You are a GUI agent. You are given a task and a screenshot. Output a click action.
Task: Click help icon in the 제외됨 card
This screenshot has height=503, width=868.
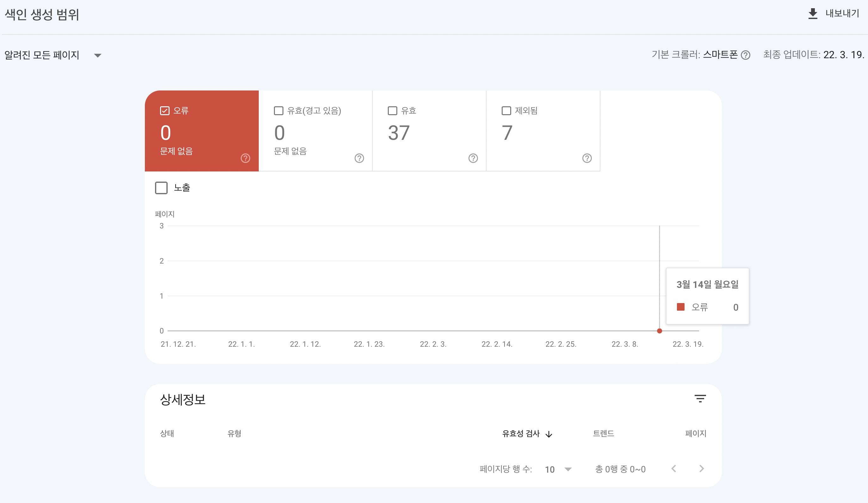coord(587,158)
